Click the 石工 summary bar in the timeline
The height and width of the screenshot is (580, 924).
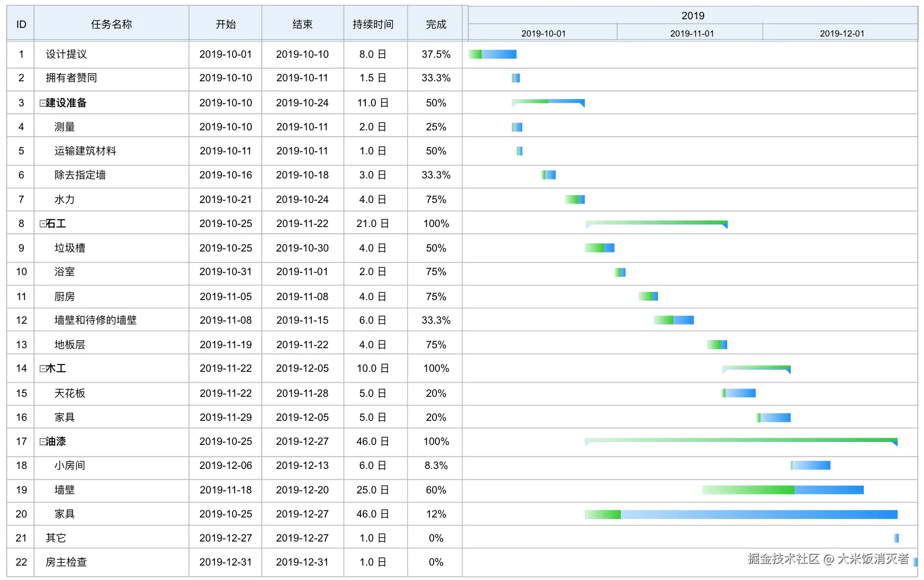click(656, 223)
